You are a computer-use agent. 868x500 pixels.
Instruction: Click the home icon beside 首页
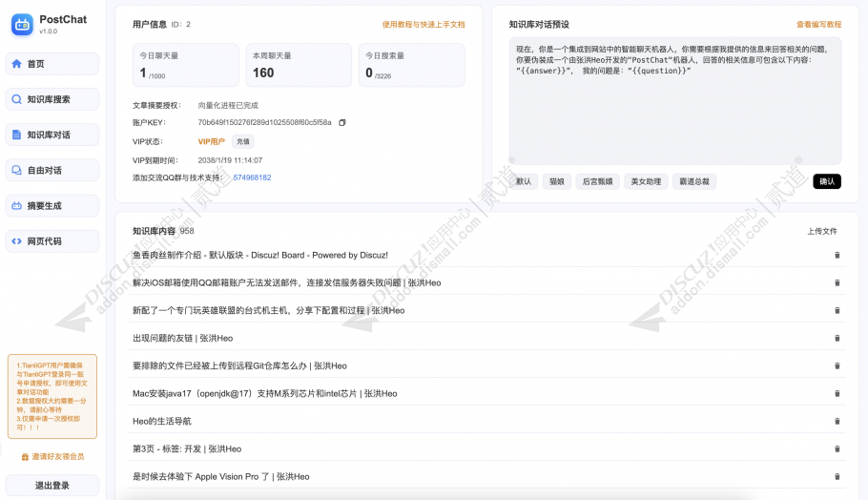(x=16, y=64)
